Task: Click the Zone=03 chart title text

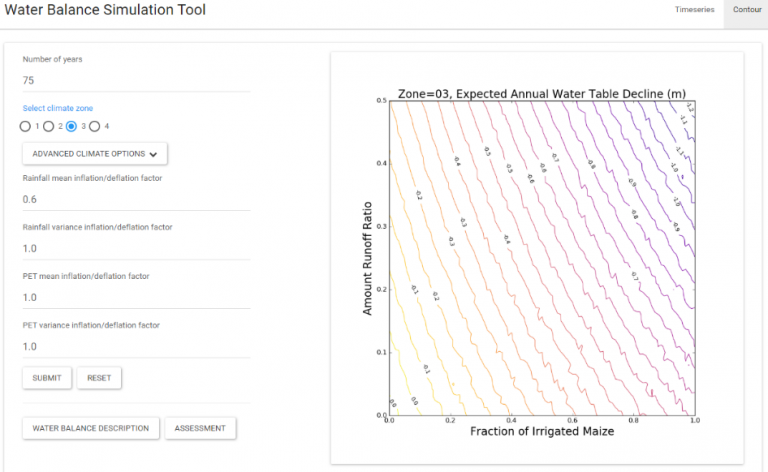Action: tap(541, 93)
